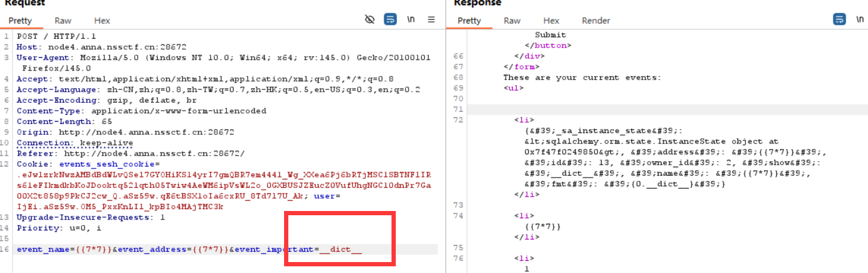Switch to the Hex tab in Response pane
Viewport: 868px width, 273px height.
point(551,21)
